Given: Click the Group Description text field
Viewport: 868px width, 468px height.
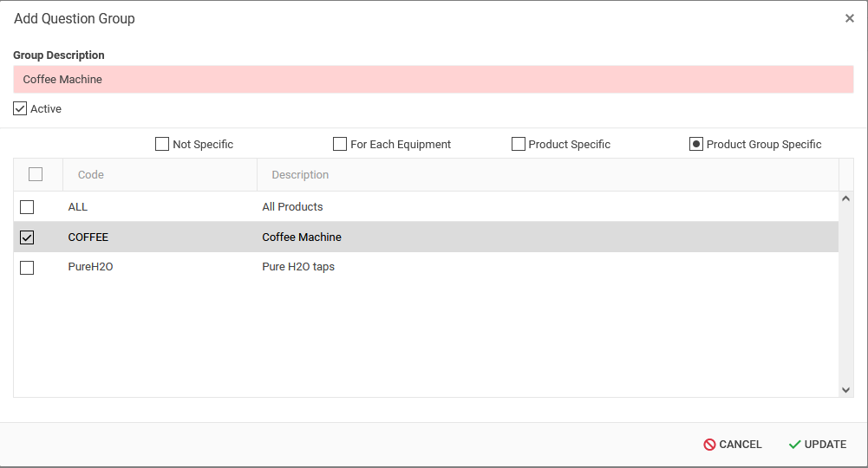Looking at the screenshot, I should pyautogui.click(x=433, y=80).
